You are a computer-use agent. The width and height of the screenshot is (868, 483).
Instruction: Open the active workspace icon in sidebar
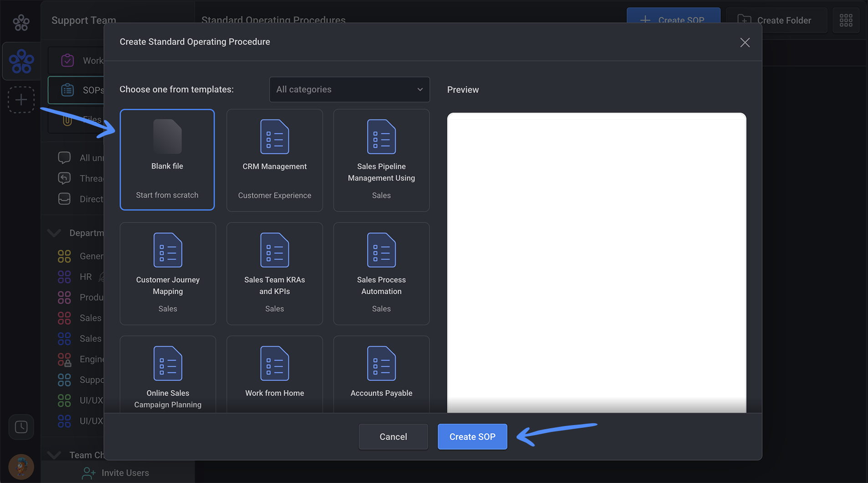pos(21,61)
